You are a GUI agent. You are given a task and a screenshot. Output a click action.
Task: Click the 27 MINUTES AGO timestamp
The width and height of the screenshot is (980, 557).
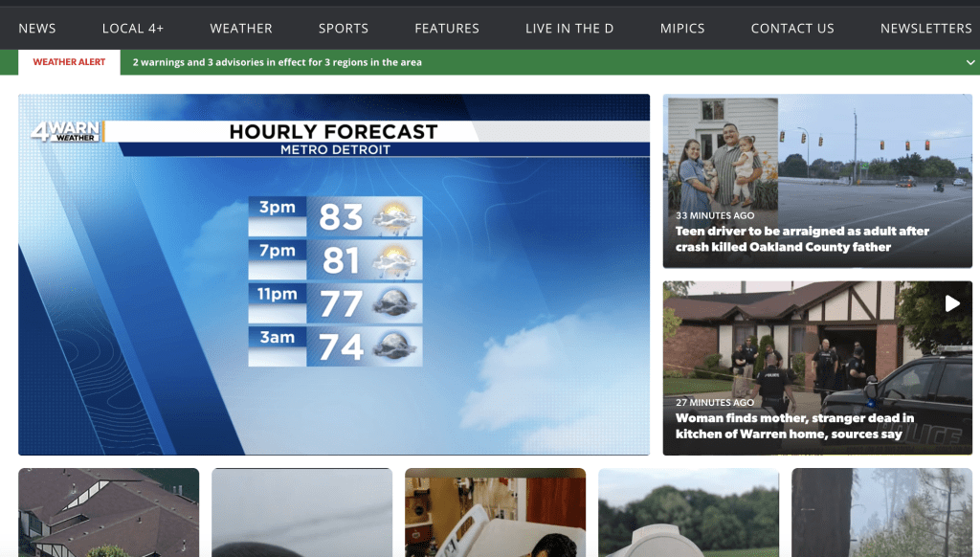pyautogui.click(x=714, y=403)
